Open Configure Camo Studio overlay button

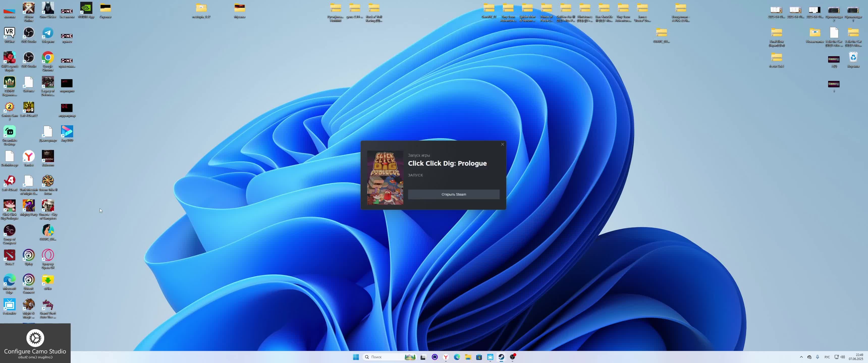(35, 343)
